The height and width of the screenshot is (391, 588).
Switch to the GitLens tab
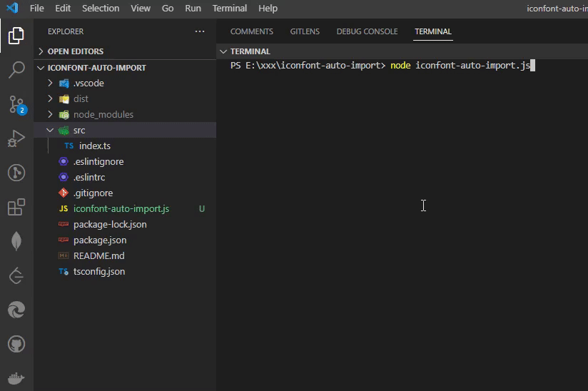coord(305,31)
